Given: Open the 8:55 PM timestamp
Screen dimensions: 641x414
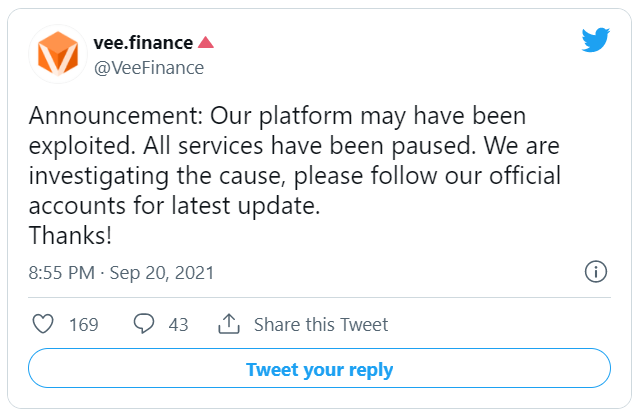Looking at the screenshot, I should click(62, 273).
